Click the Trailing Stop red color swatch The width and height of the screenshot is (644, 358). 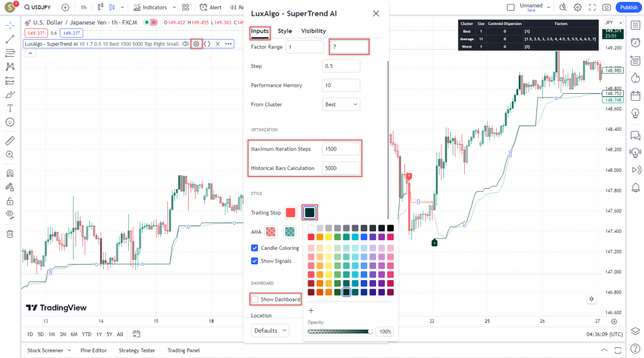tap(291, 213)
